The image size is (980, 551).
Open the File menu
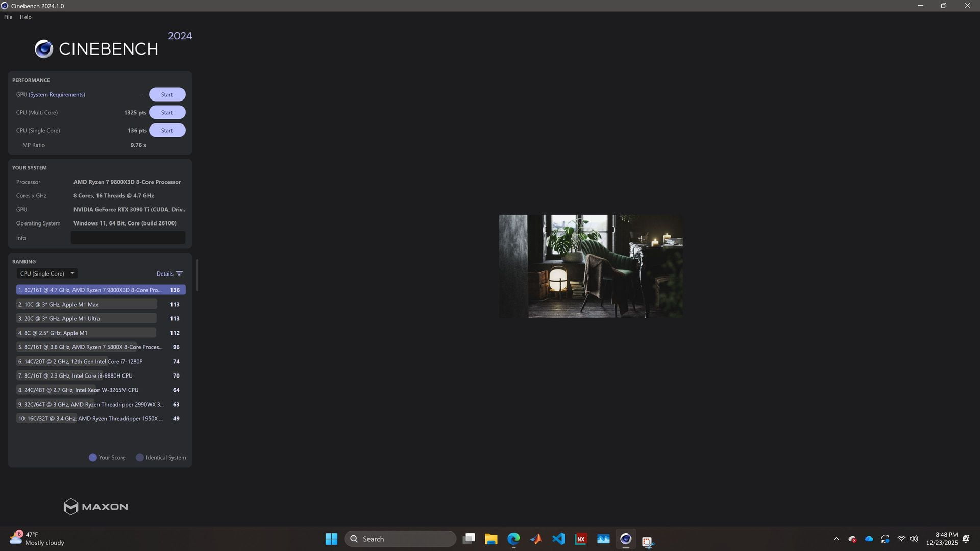click(8, 17)
